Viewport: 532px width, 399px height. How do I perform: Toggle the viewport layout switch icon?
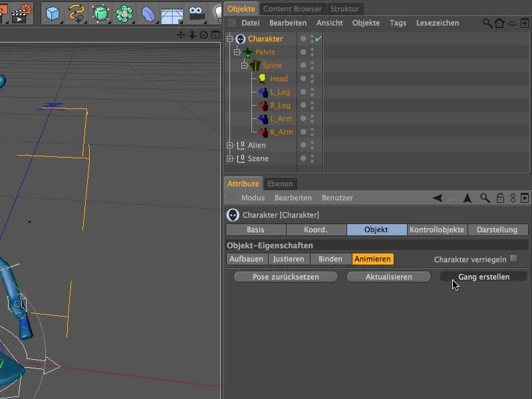[x=215, y=35]
